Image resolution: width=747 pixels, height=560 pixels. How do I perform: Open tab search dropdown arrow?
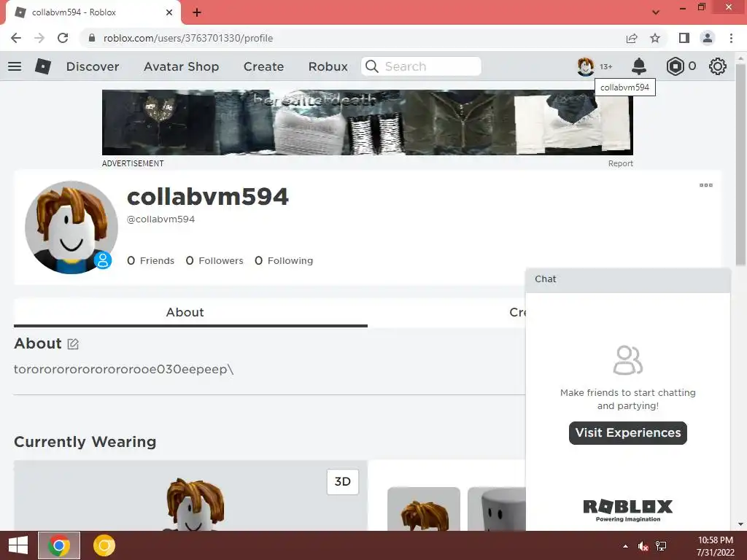coord(656,12)
